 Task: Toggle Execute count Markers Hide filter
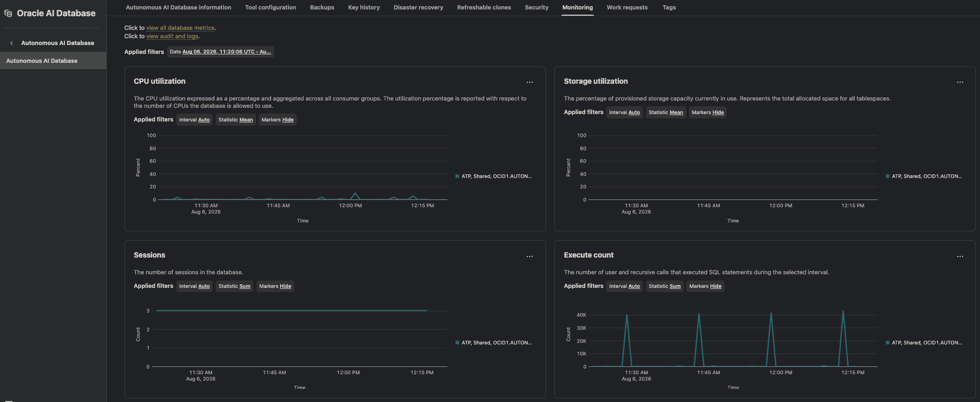(706, 286)
